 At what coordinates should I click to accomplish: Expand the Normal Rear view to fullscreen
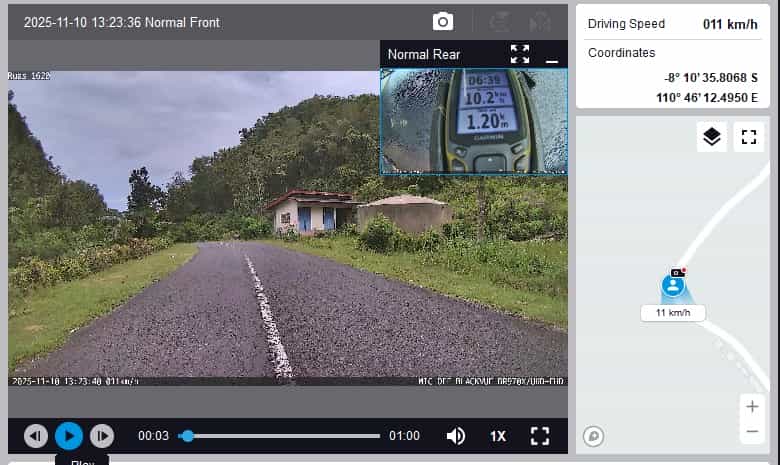(x=519, y=54)
